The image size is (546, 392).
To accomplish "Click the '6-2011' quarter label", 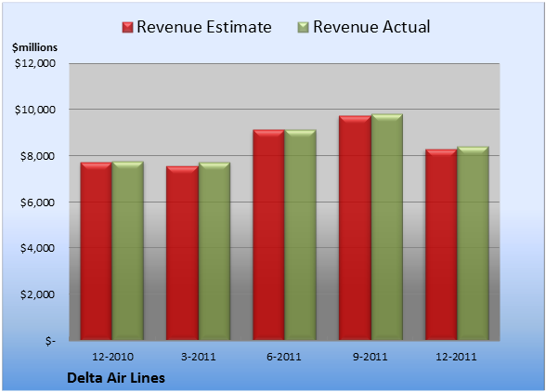I will 284,357.
